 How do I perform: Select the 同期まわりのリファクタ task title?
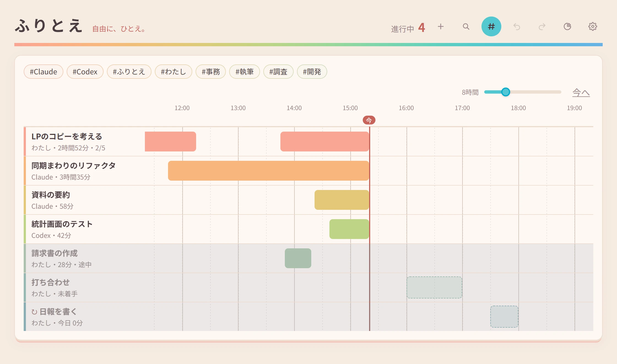coord(74,165)
